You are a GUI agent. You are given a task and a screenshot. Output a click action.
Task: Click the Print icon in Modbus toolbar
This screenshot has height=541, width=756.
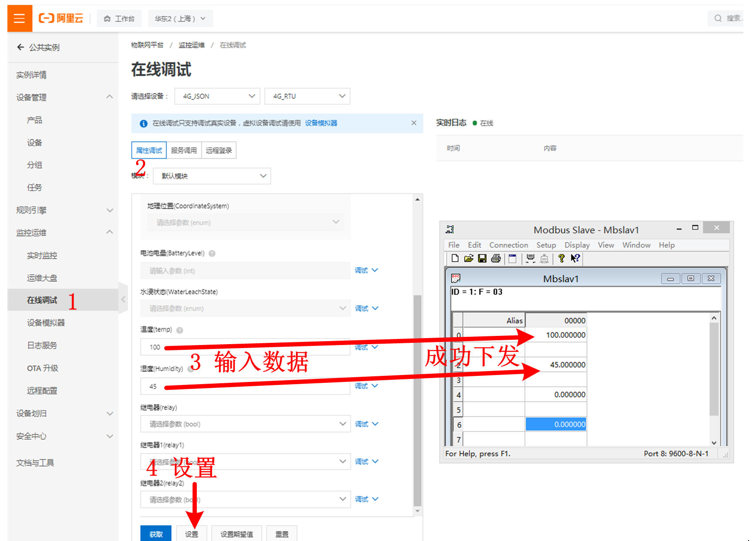pyautogui.click(x=496, y=259)
